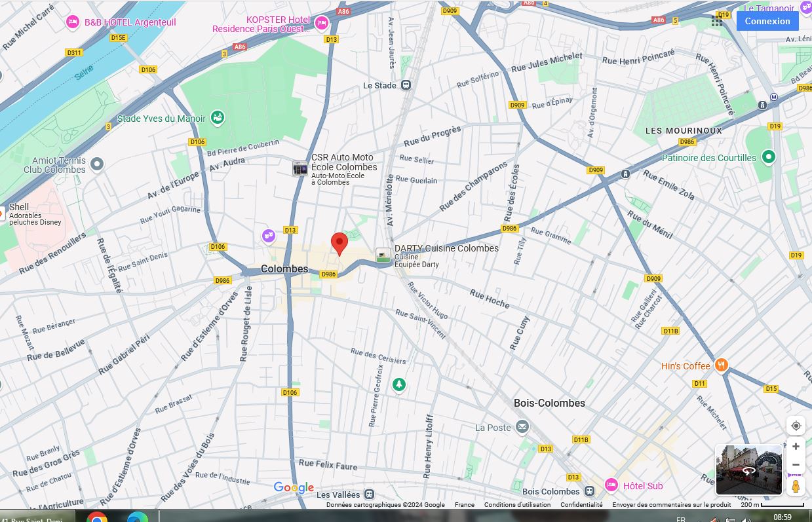
Task: Open the Street View thumbnail preview
Action: click(x=748, y=470)
